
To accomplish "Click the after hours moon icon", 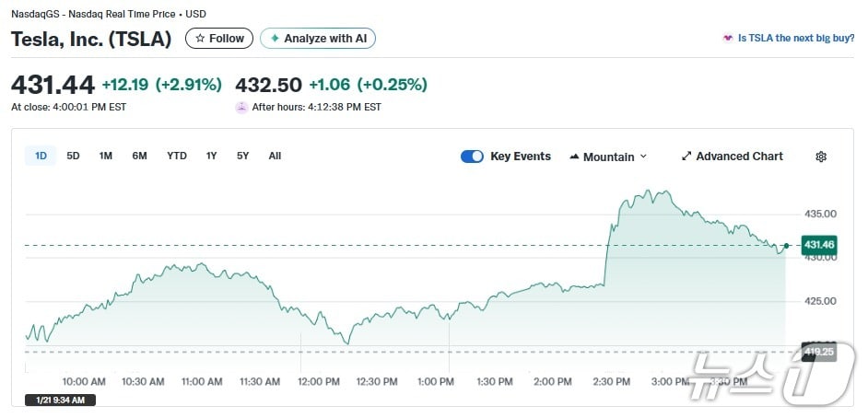I will click(241, 107).
